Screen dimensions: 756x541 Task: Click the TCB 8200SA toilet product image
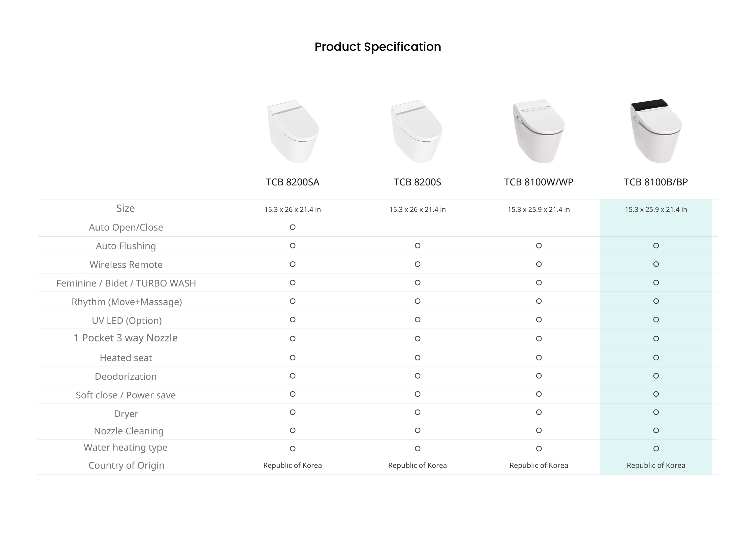[293, 131]
